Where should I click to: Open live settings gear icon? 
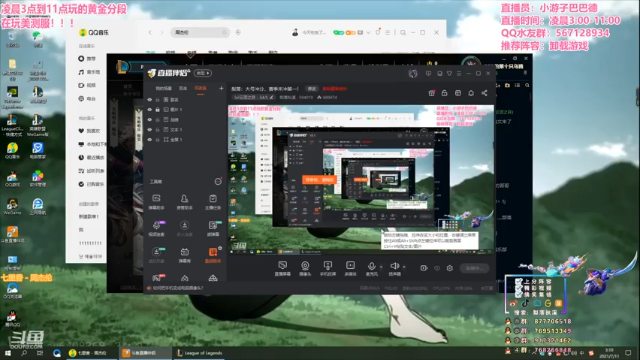(x=449, y=268)
